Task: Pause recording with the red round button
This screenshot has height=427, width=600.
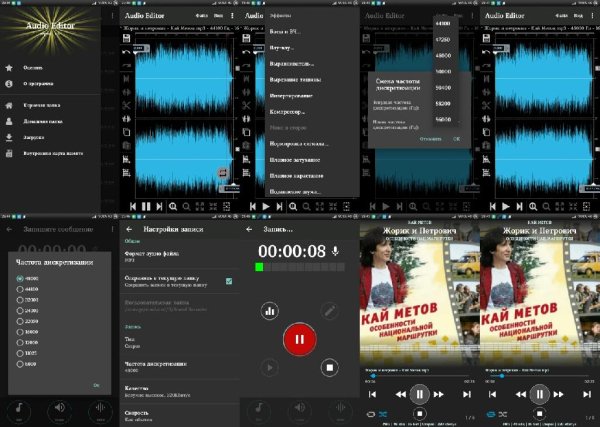Action: pyautogui.click(x=300, y=339)
